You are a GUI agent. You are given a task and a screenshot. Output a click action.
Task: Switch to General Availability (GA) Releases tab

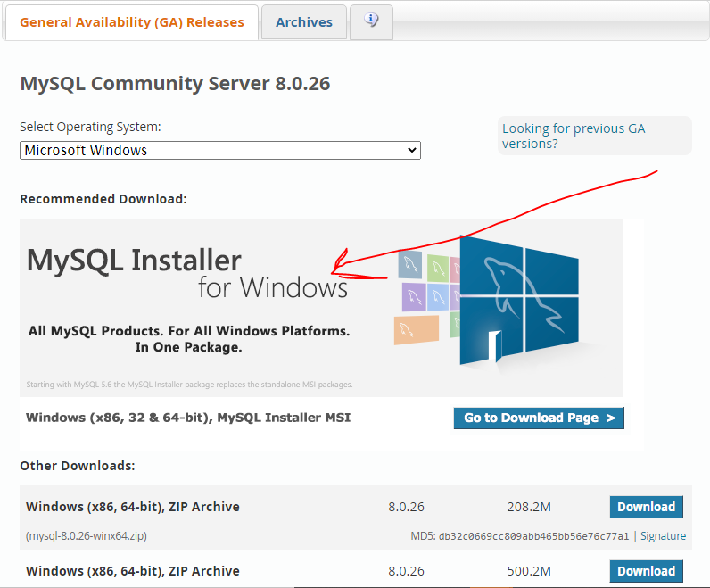131,22
